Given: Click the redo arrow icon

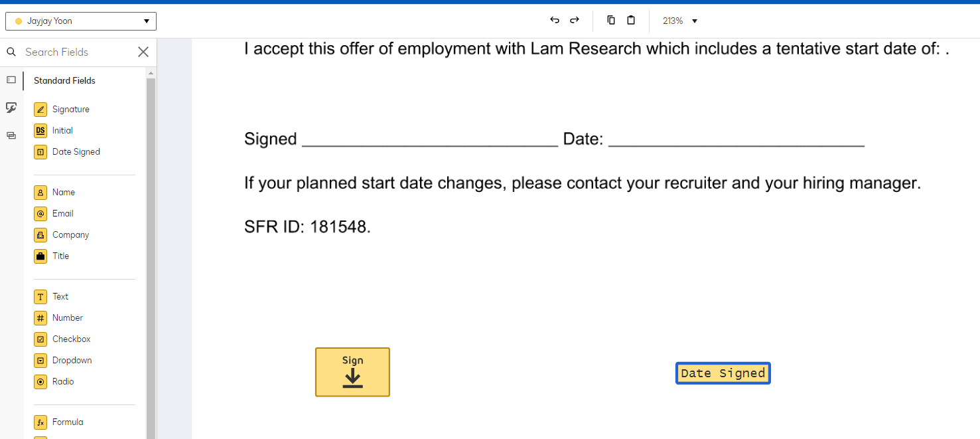Looking at the screenshot, I should point(575,21).
